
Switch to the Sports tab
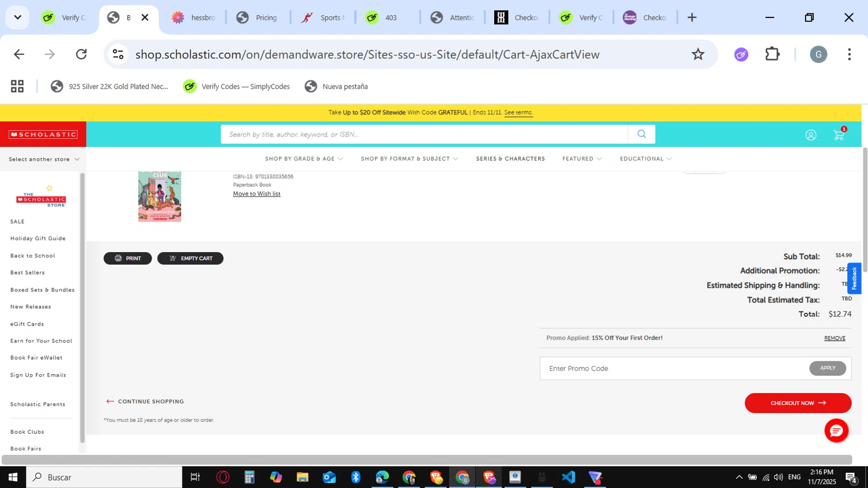[323, 17]
